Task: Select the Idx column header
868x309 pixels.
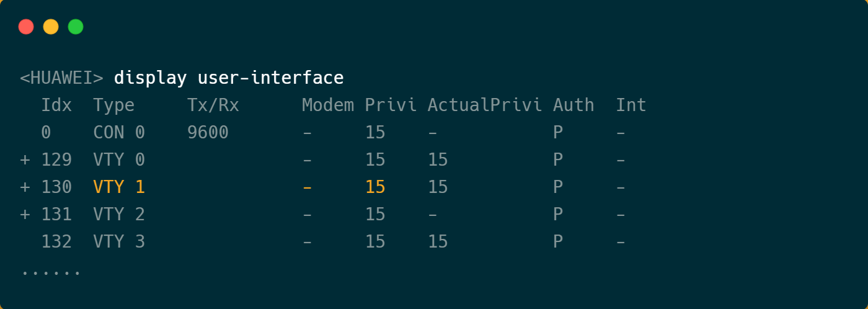Action: click(x=56, y=105)
